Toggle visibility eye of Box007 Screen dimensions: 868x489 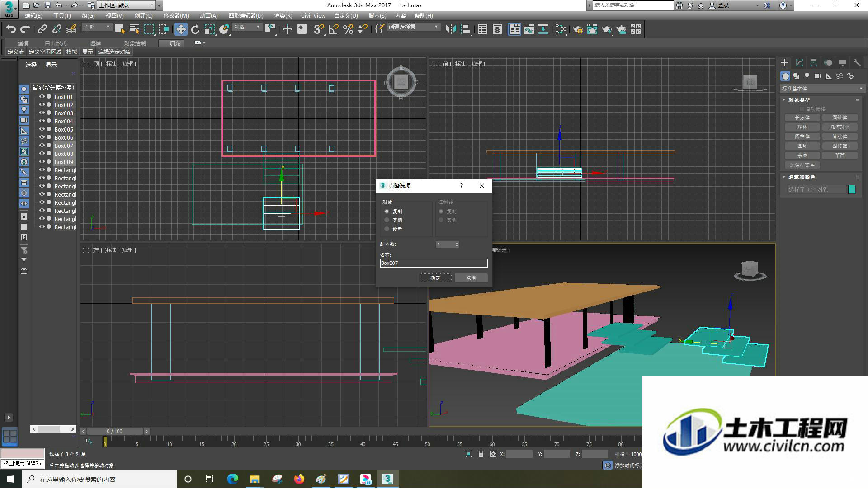[x=42, y=146]
